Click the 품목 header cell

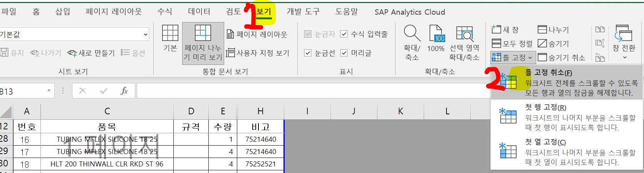[x=107, y=126]
